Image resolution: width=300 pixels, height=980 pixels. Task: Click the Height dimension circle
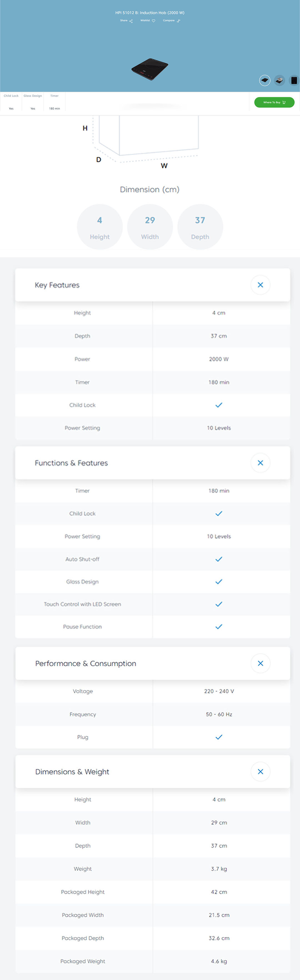(100, 227)
